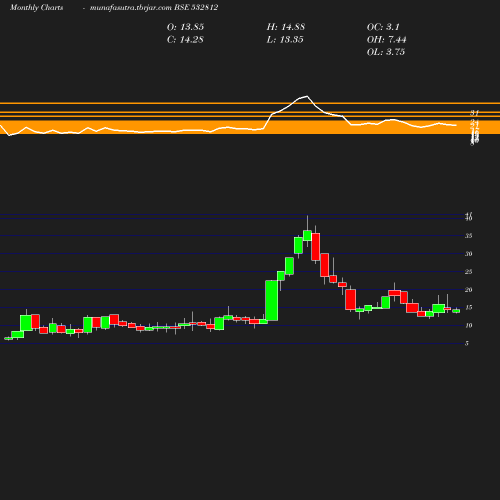500x500 pixels.
Task: Click the tallest green candlestick body
Action: point(272,301)
